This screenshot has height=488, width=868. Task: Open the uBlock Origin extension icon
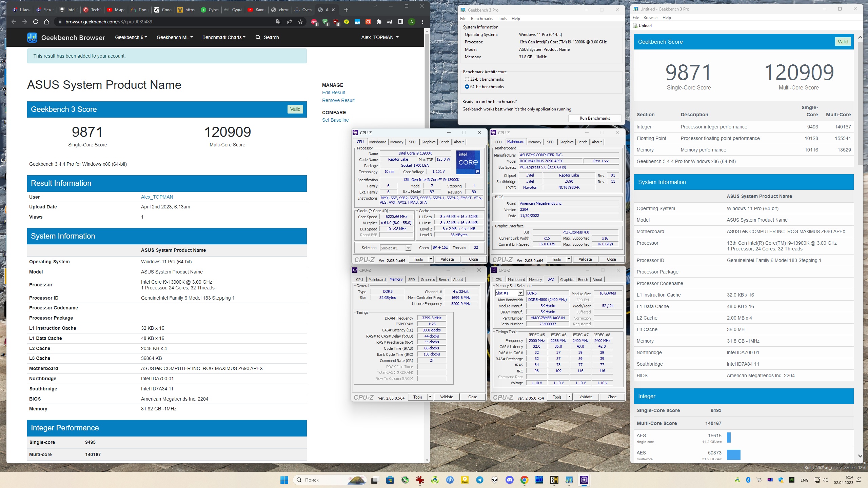click(336, 22)
